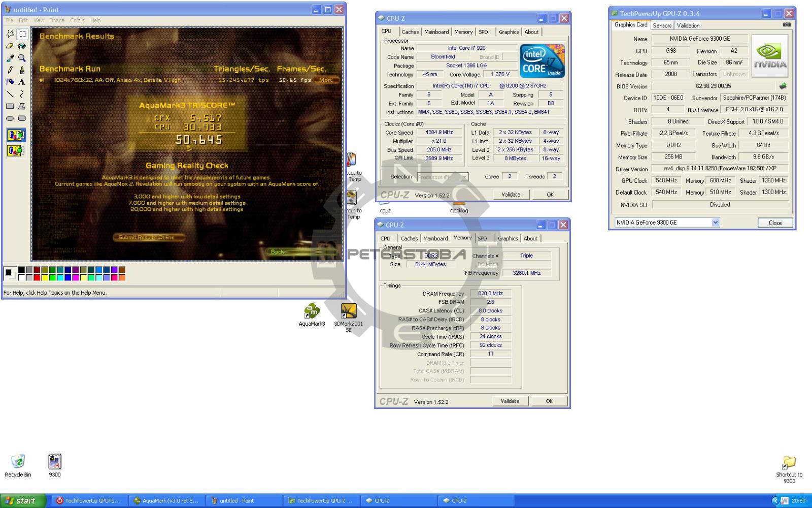Open the Processor selection dropdown in CPU-Z

point(443,177)
